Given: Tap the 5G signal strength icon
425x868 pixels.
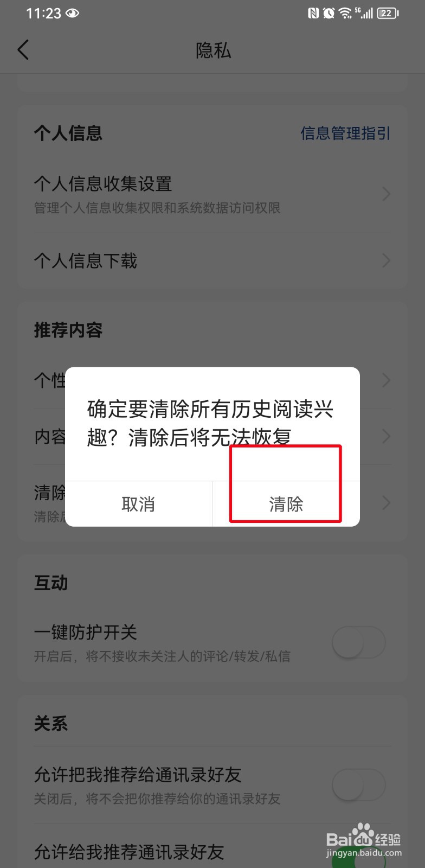Looking at the screenshot, I should [x=364, y=13].
